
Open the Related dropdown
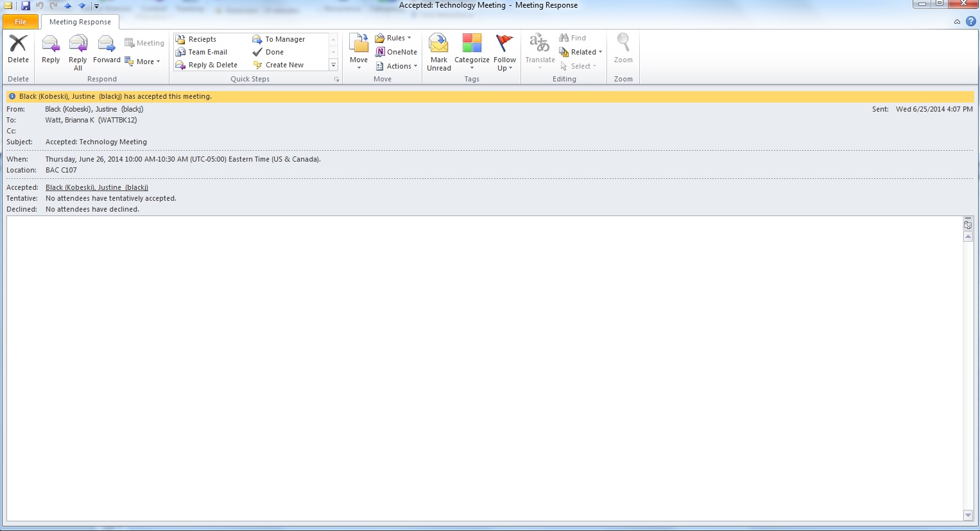(581, 52)
